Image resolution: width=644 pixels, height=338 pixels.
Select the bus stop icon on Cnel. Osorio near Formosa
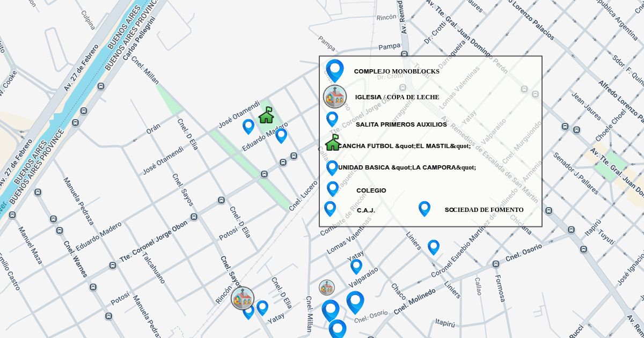(495, 264)
